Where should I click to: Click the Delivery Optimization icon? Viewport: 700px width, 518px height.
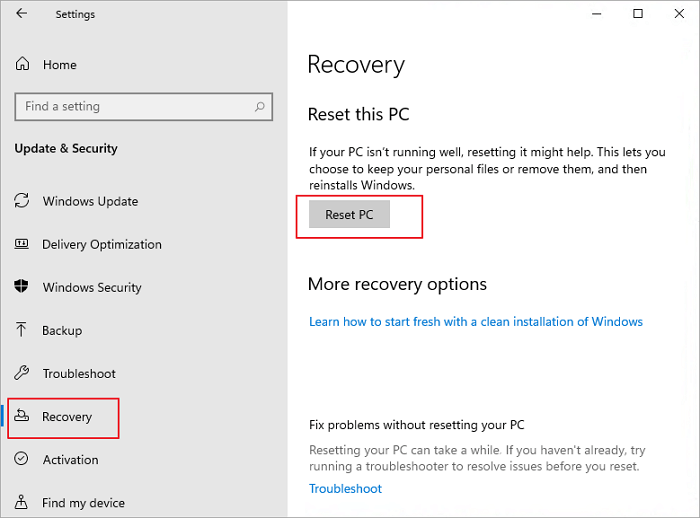pyautogui.click(x=22, y=244)
